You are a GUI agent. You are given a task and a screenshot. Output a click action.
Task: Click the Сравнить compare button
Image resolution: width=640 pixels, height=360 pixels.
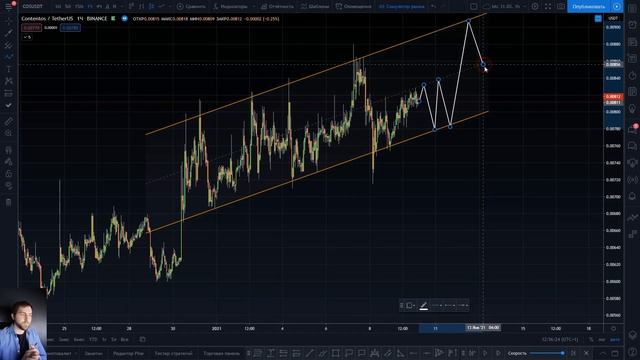pyautogui.click(x=191, y=6)
